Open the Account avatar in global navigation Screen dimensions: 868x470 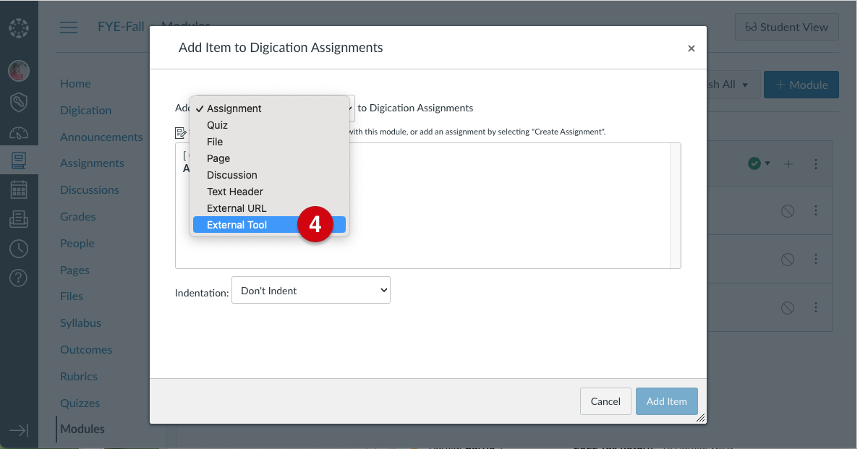[19, 71]
